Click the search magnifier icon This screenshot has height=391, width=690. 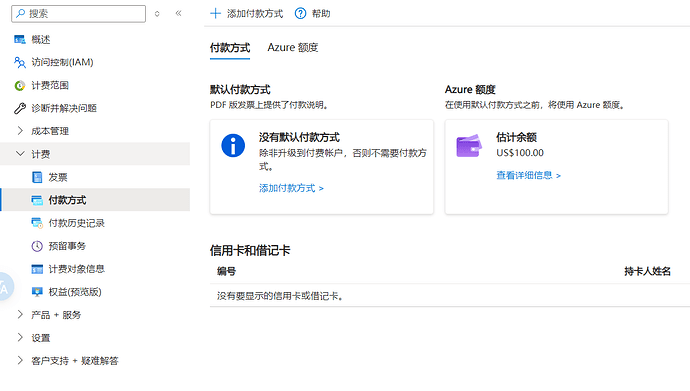[20, 14]
